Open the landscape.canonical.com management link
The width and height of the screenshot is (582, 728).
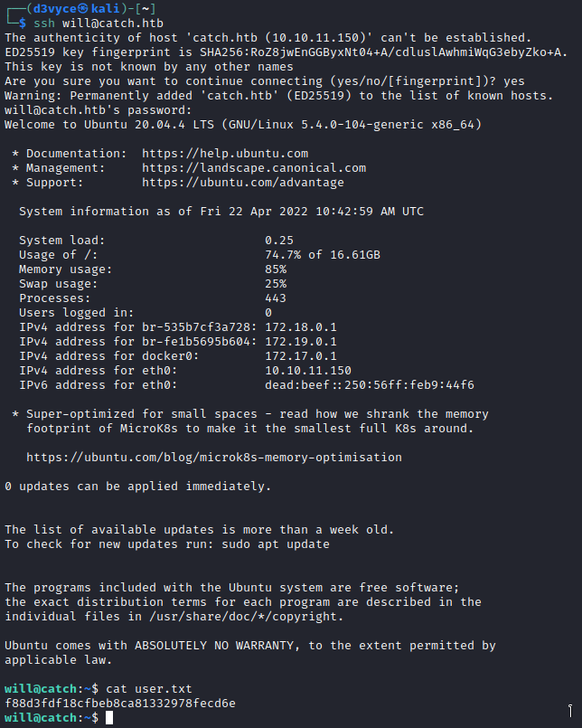coord(254,168)
